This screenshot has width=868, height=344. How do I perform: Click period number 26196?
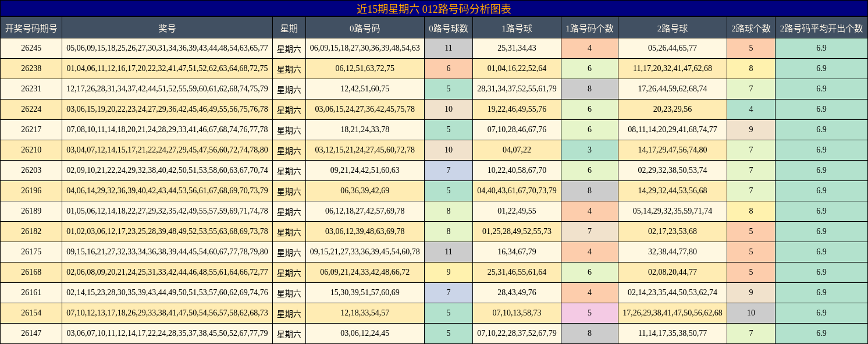pyautogui.click(x=31, y=191)
